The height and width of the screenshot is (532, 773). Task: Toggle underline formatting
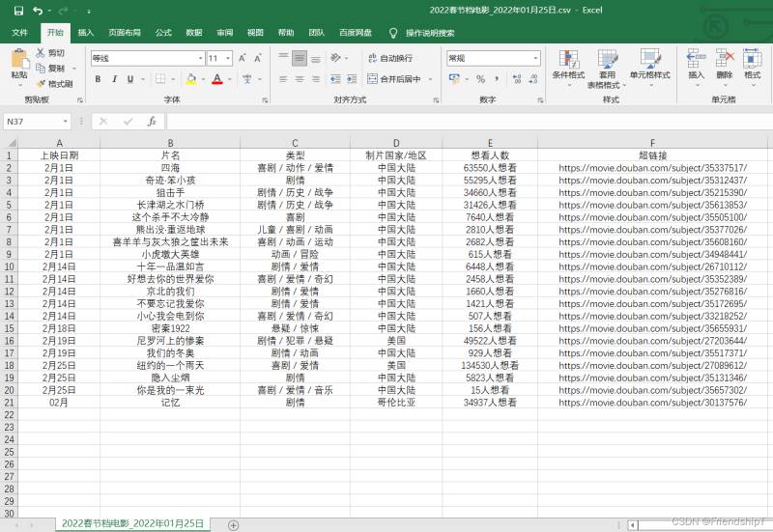(130, 79)
